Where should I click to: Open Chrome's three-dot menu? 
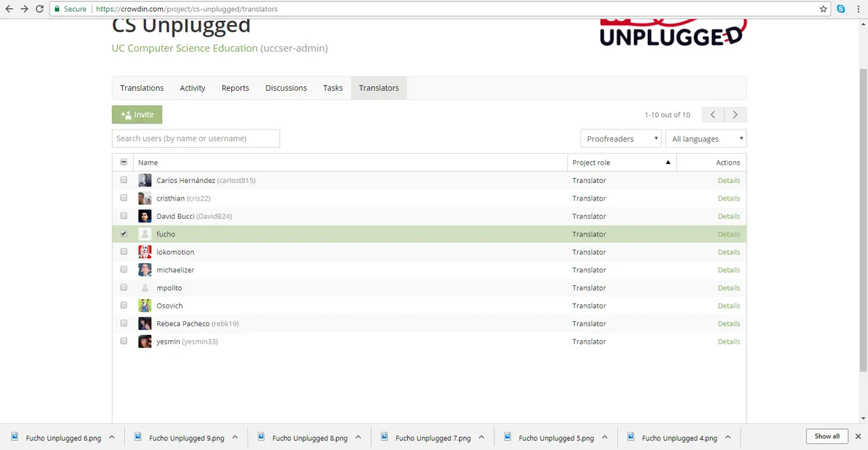tap(859, 9)
